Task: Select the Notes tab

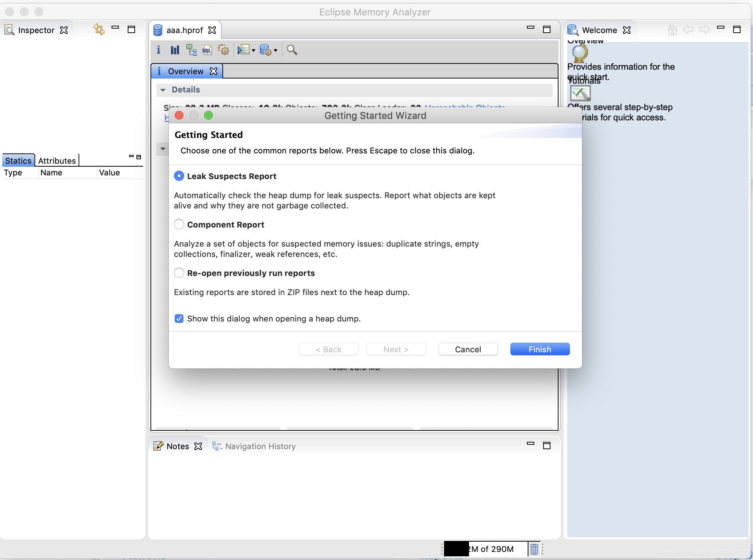Action: point(178,446)
